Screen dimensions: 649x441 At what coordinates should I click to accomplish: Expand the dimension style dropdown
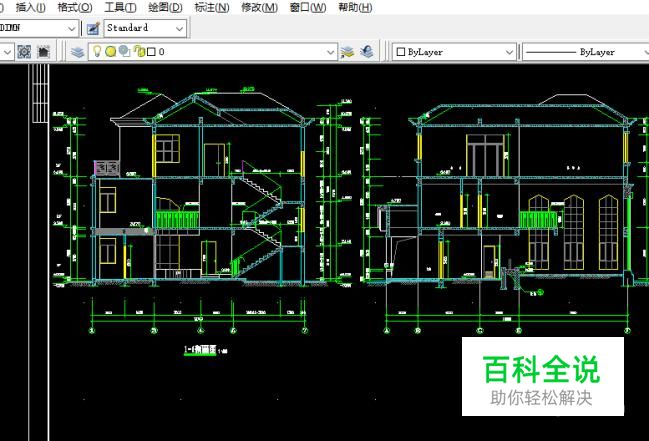point(71,28)
